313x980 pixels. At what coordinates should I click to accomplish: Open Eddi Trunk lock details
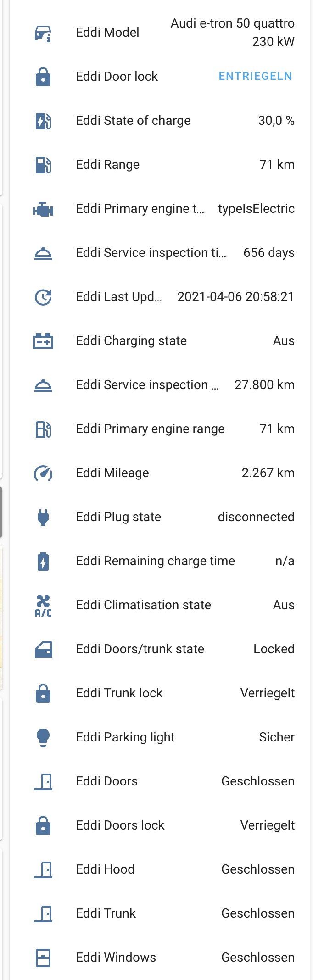119,693
